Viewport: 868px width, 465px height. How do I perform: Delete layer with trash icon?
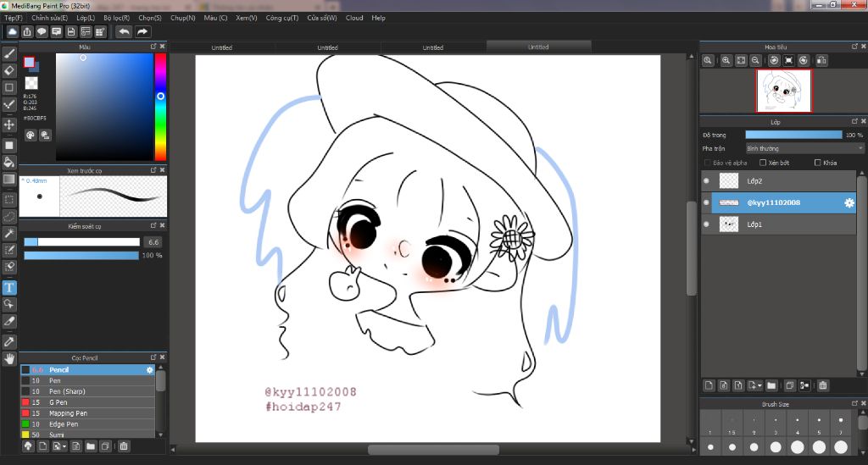click(x=823, y=385)
